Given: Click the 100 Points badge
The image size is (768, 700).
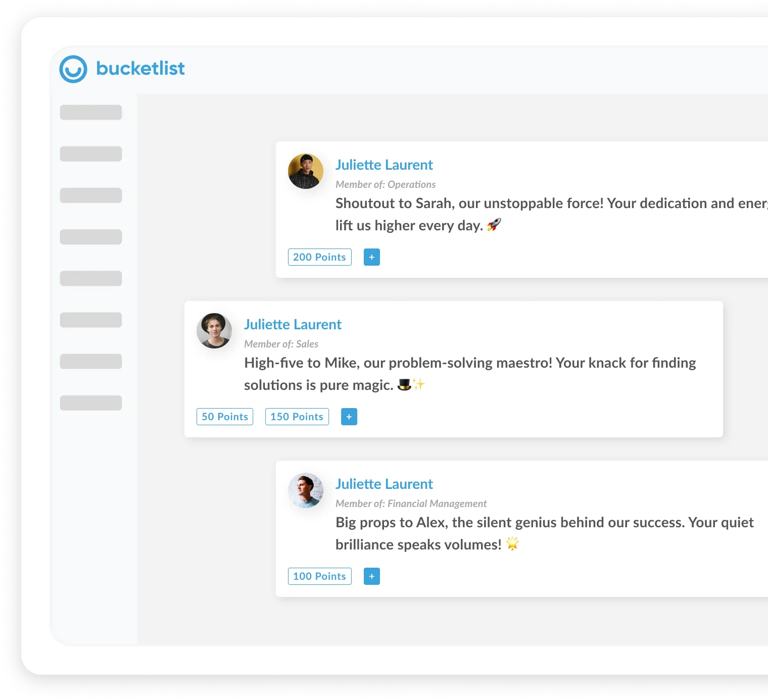Looking at the screenshot, I should pyautogui.click(x=320, y=576).
